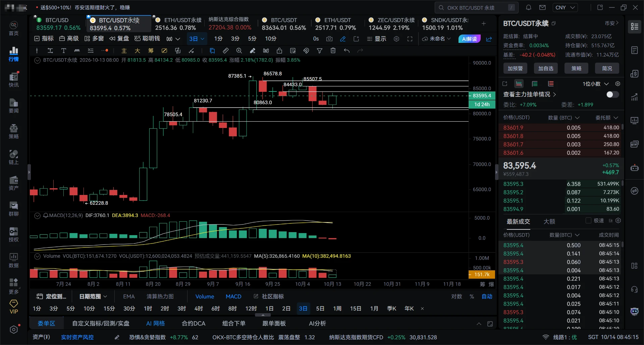This screenshot has height=345, width=644.
Task: Click the 加预警 add alert button
Action: coord(515,68)
